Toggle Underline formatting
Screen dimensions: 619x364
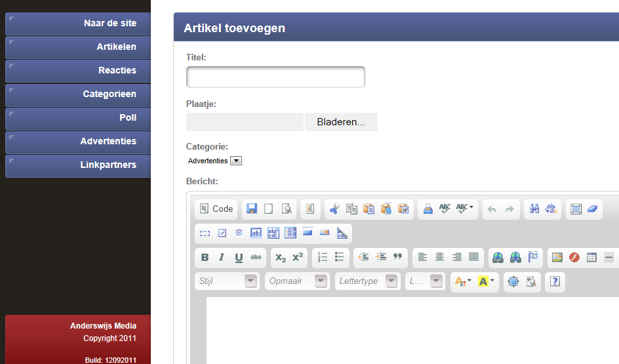[x=239, y=257]
